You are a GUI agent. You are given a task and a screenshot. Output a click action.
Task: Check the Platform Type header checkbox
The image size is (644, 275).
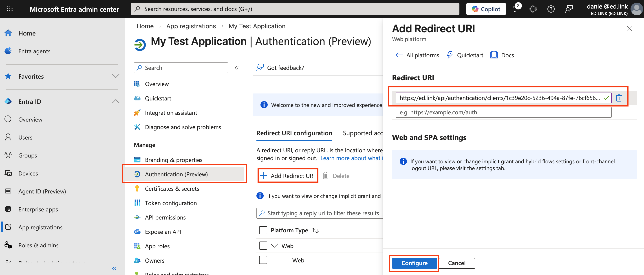(263, 230)
